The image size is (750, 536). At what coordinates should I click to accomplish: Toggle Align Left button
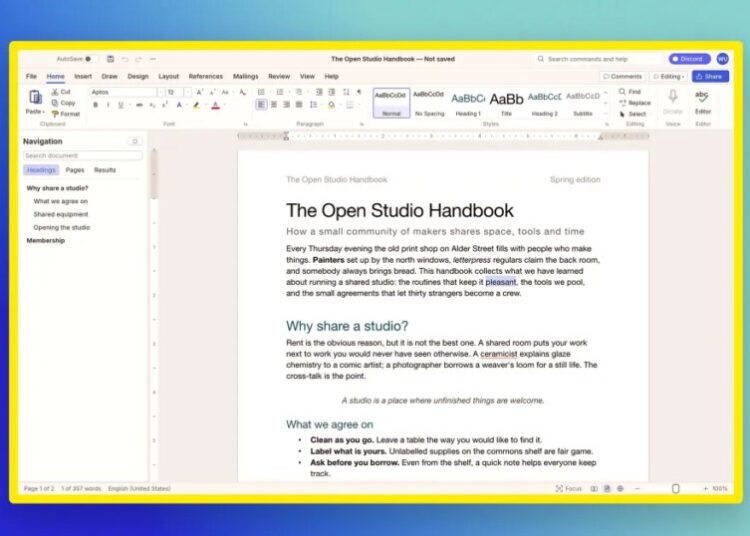(261, 105)
